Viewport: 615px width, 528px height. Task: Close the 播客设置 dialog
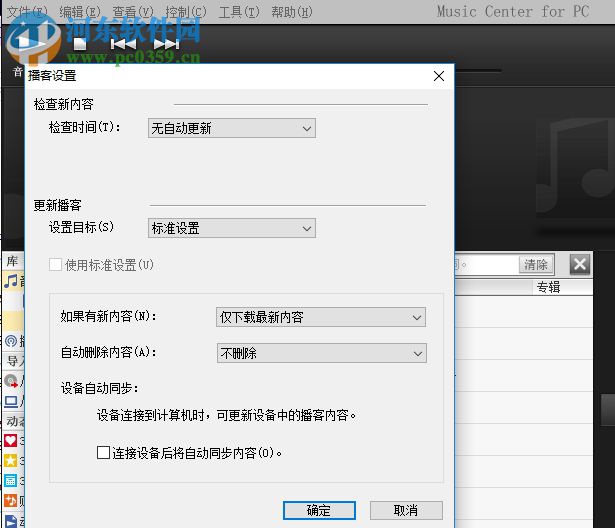pyautogui.click(x=439, y=76)
